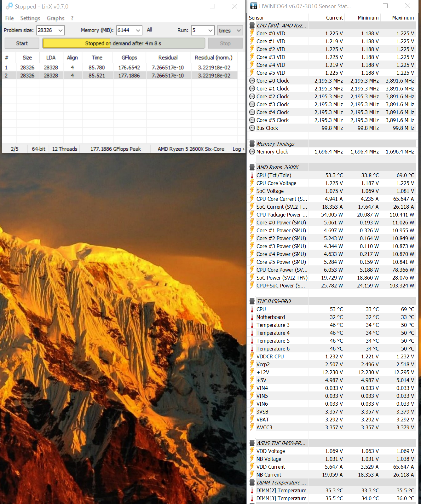Click the All memory button
Image resolution: width=421 pixels, height=504 pixels.
[x=149, y=30]
